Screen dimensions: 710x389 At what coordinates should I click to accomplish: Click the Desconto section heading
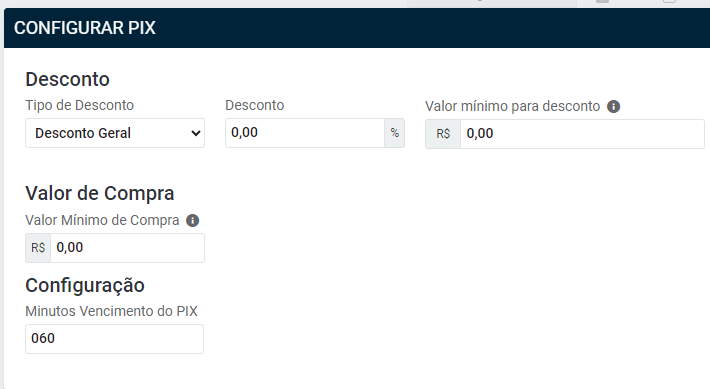coord(67,79)
